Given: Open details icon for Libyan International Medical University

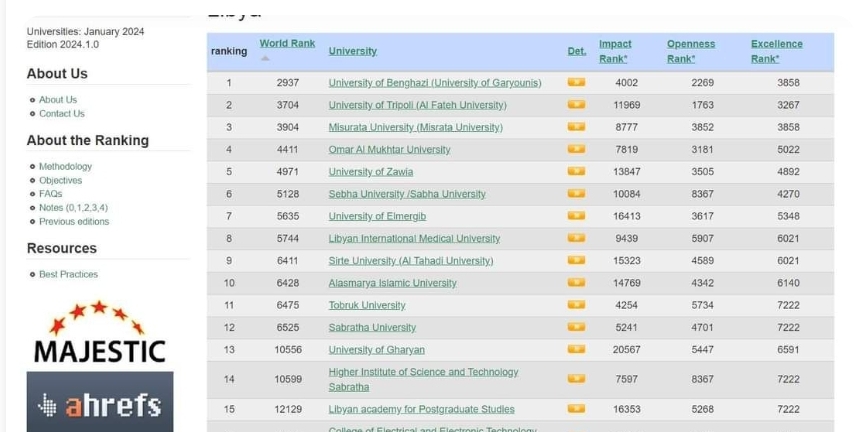Looking at the screenshot, I should (x=576, y=238).
